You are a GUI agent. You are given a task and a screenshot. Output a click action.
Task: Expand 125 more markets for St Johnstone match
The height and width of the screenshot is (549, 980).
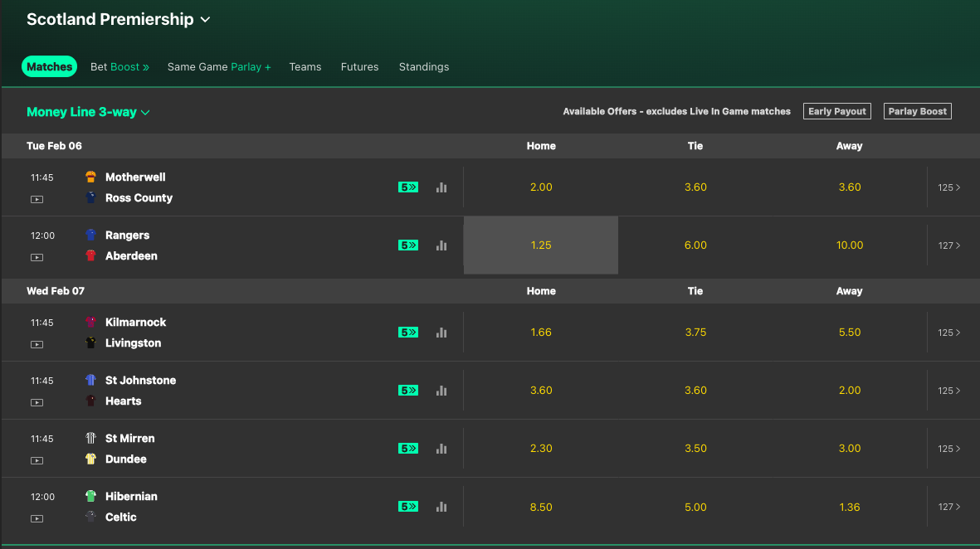coord(948,391)
